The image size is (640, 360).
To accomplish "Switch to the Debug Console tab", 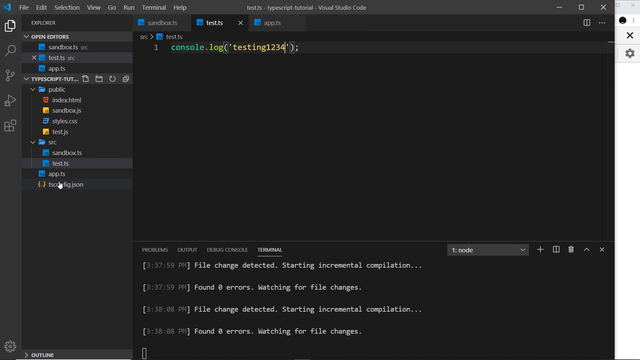I will tap(227, 250).
